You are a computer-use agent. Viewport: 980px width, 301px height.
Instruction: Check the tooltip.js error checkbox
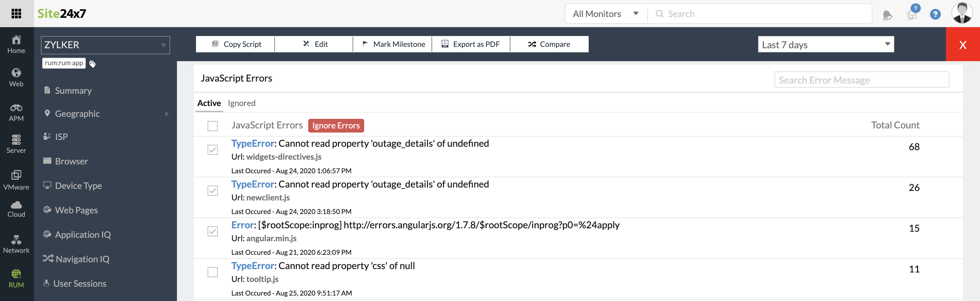coord(213,272)
